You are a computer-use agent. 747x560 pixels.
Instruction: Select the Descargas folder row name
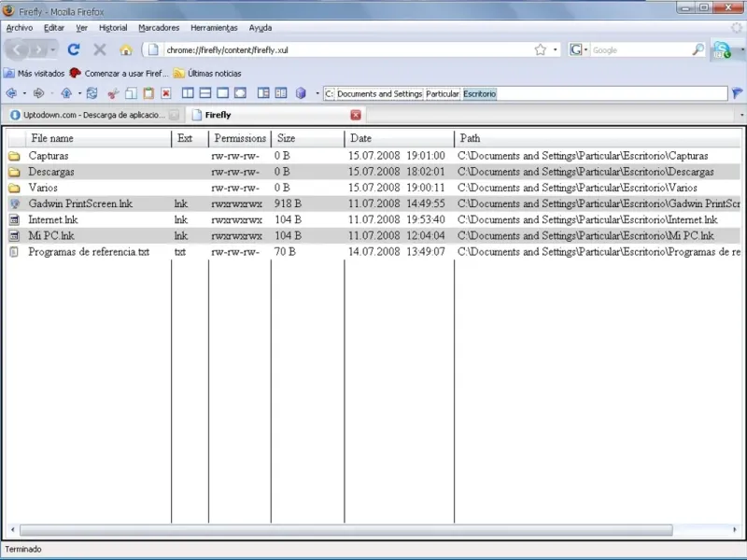click(51, 172)
